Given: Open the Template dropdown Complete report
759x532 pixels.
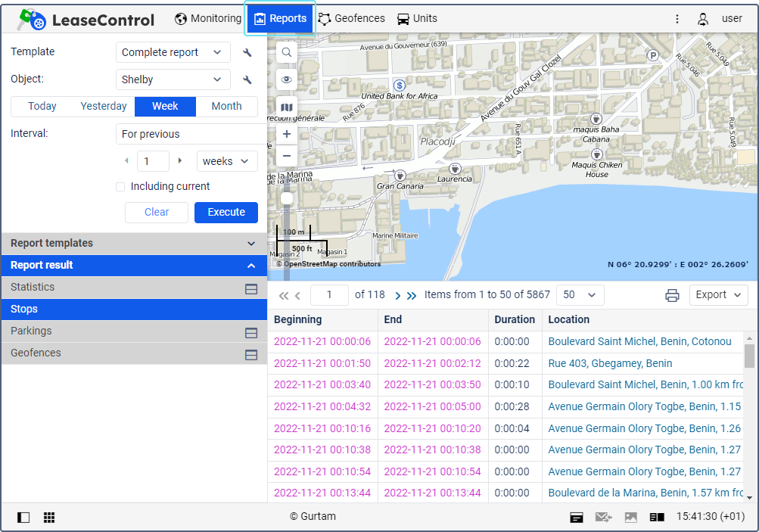Looking at the screenshot, I should (x=173, y=52).
